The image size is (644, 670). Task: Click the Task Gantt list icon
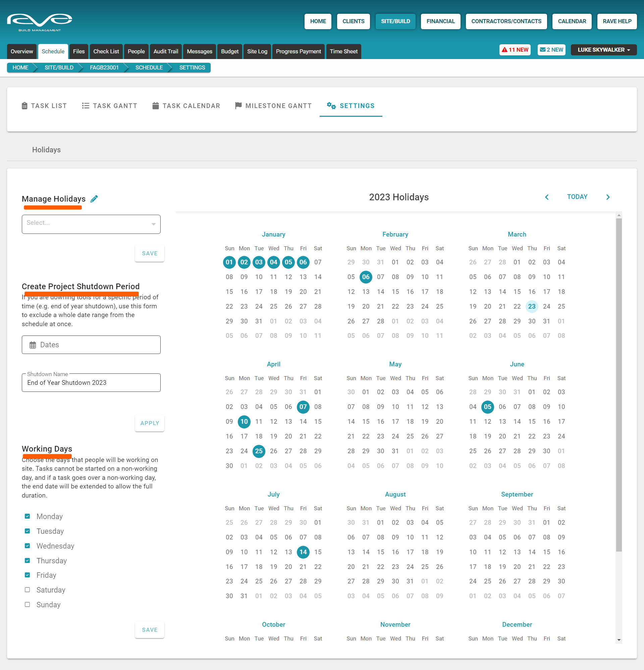click(86, 106)
